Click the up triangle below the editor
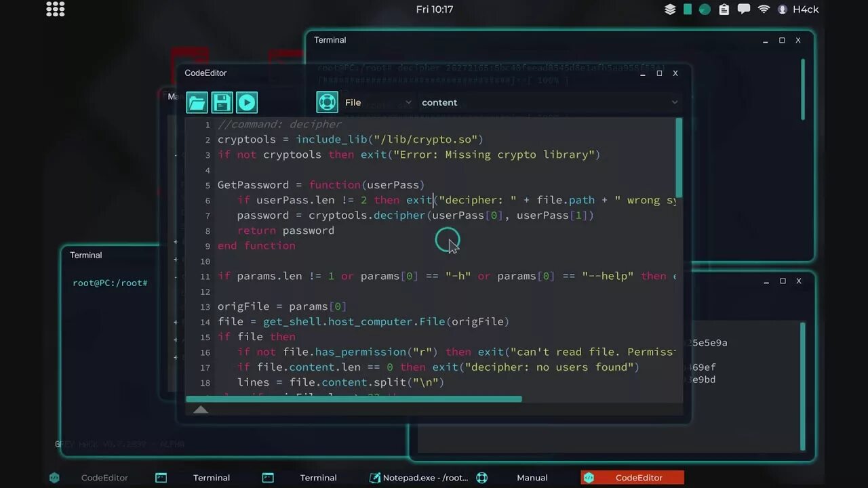The height and width of the screenshot is (488, 868). click(201, 410)
